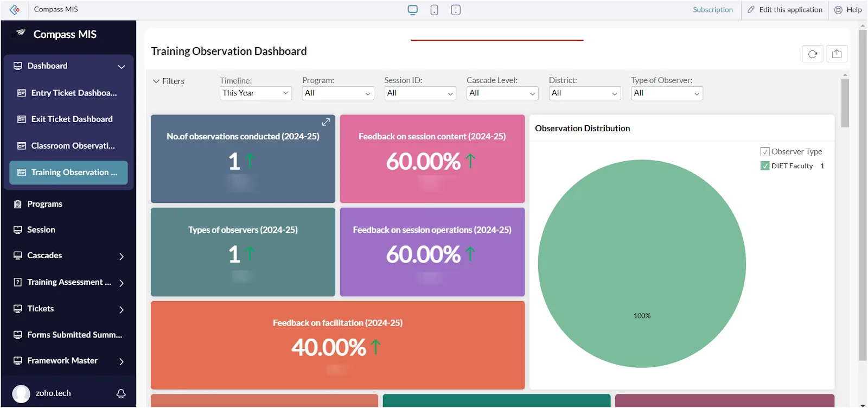Open the Session ID filter dropdown

[420, 93]
